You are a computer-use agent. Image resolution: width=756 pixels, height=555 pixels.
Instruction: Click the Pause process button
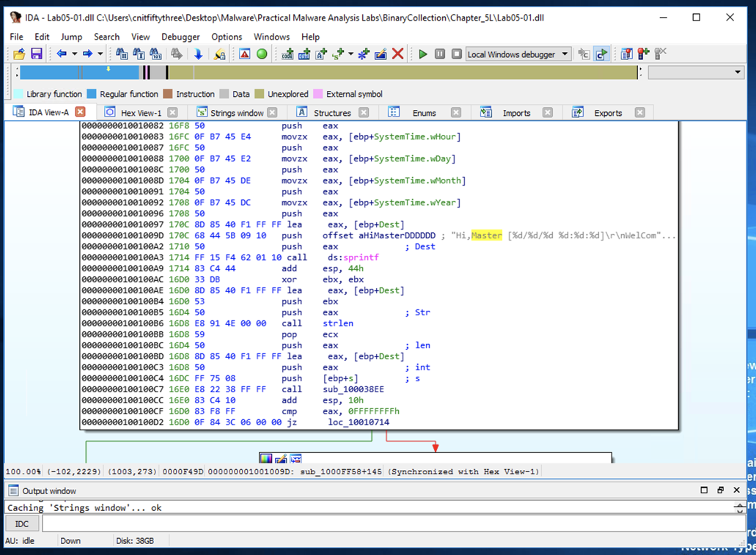tap(440, 54)
